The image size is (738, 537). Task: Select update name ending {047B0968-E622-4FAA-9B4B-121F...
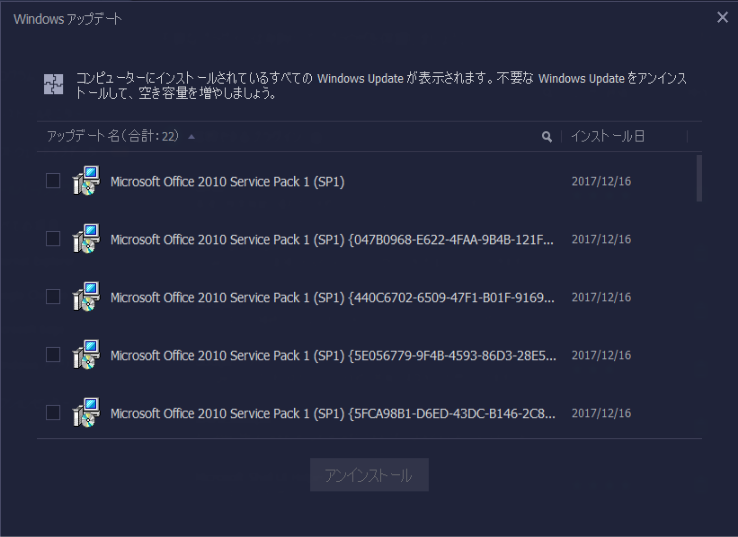[332, 240]
